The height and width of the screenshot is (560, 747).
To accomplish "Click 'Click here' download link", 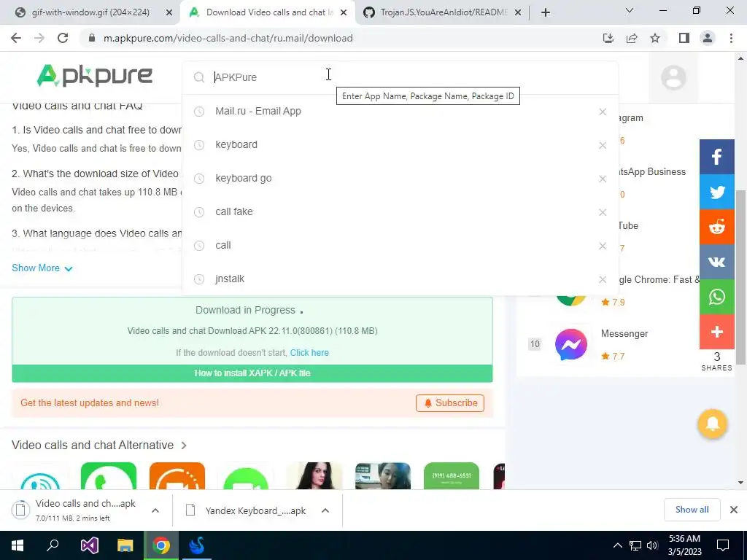I will coord(309,353).
